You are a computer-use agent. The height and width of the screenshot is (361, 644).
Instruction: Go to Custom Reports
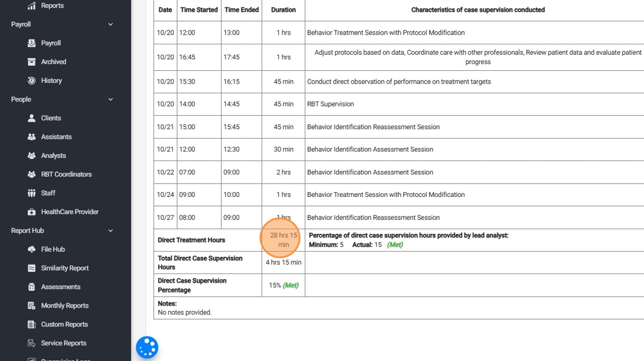64,324
